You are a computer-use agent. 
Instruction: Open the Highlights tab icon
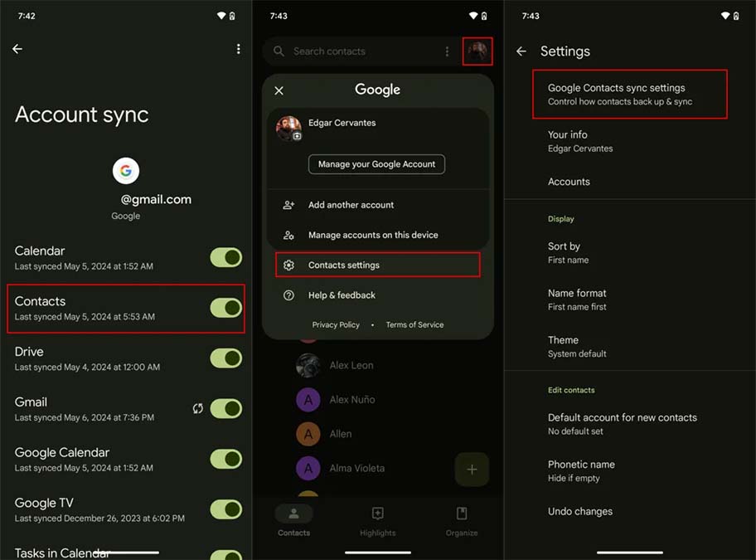point(377,514)
